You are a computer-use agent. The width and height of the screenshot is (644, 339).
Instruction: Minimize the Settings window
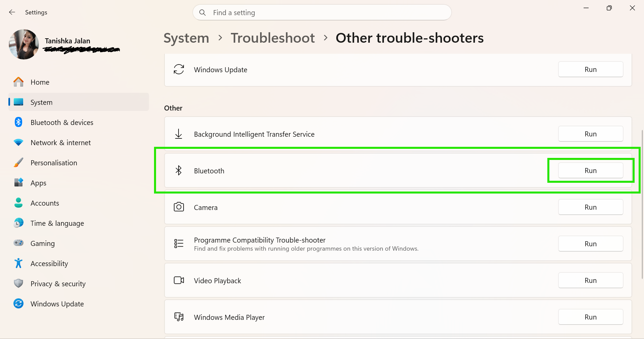click(586, 8)
